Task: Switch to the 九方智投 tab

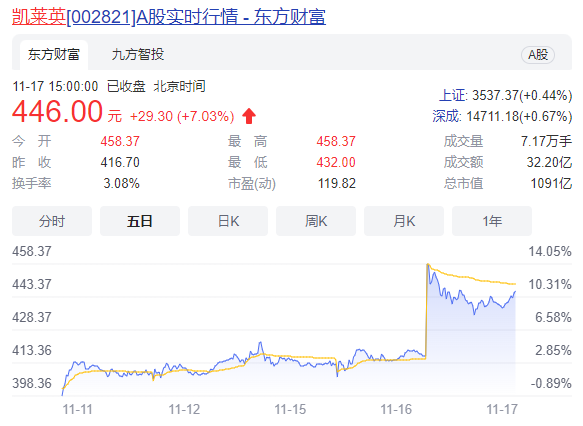Action: click(x=138, y=55)
